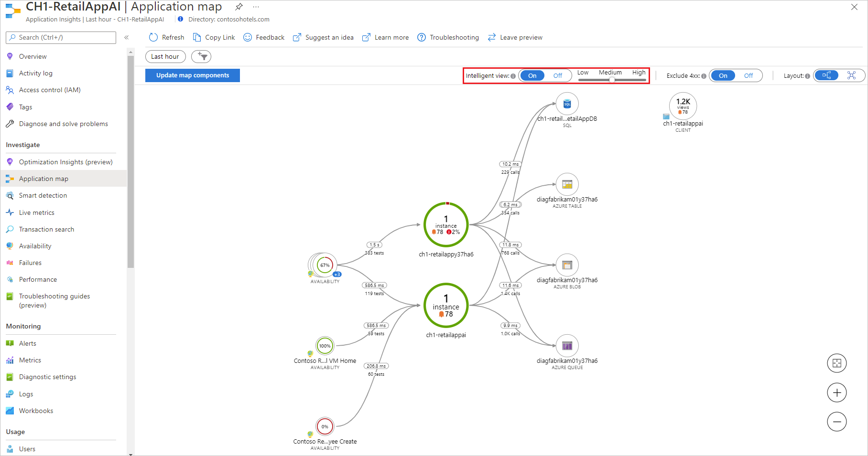Open the more options ellipsis in title
The height and width of the screenshot is (456, 868).
pyautogui.click(x=256, y=7)
